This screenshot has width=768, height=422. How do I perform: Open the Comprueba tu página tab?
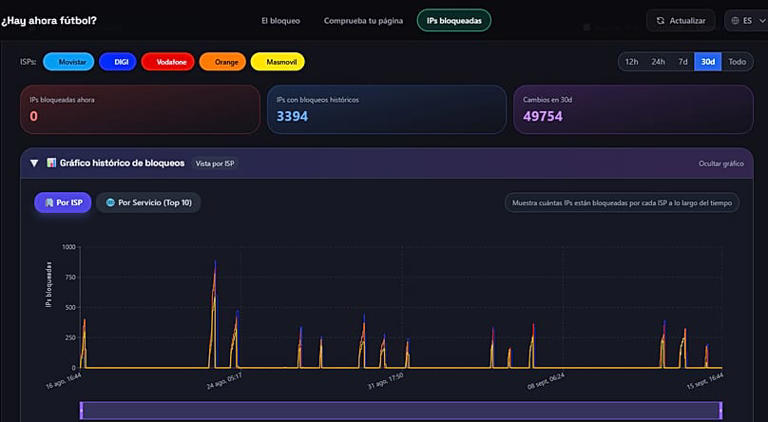[x=363, y=21]
